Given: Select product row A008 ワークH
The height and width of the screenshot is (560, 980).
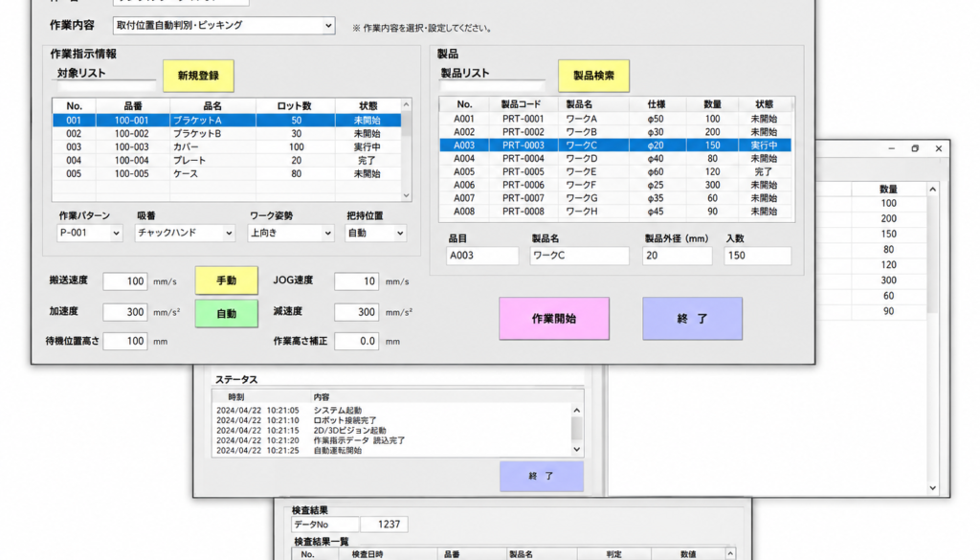Looking at the screenshot, I should pos(615,212).
